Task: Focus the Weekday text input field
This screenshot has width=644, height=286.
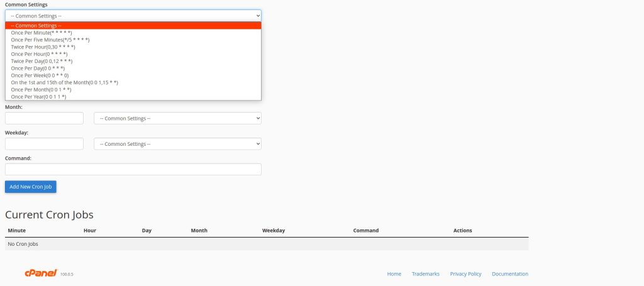Action: [x=44, y=144]
